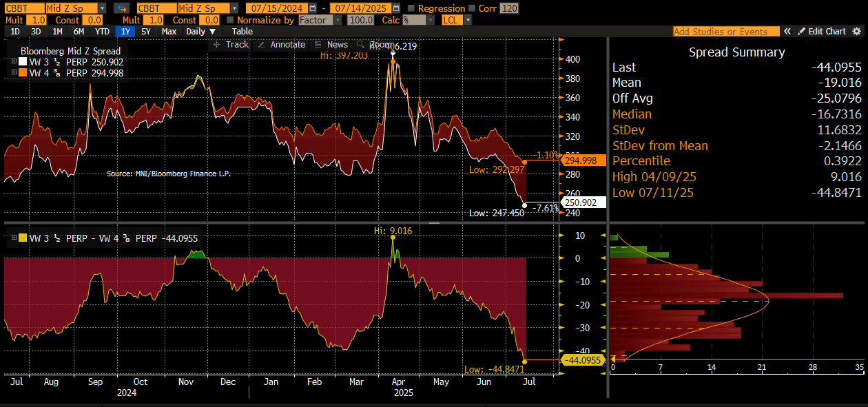Click the orange 294.998 price label
The height and width of the screenshot is (407, 868).
[581, 160]
